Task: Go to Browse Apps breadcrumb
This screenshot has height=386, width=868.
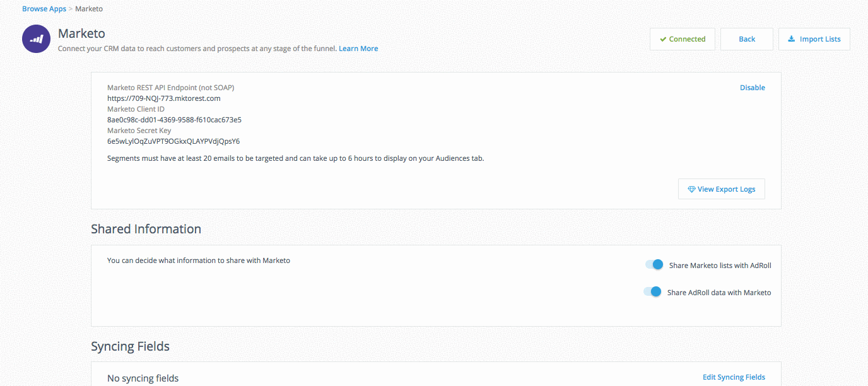Action: 44,9
